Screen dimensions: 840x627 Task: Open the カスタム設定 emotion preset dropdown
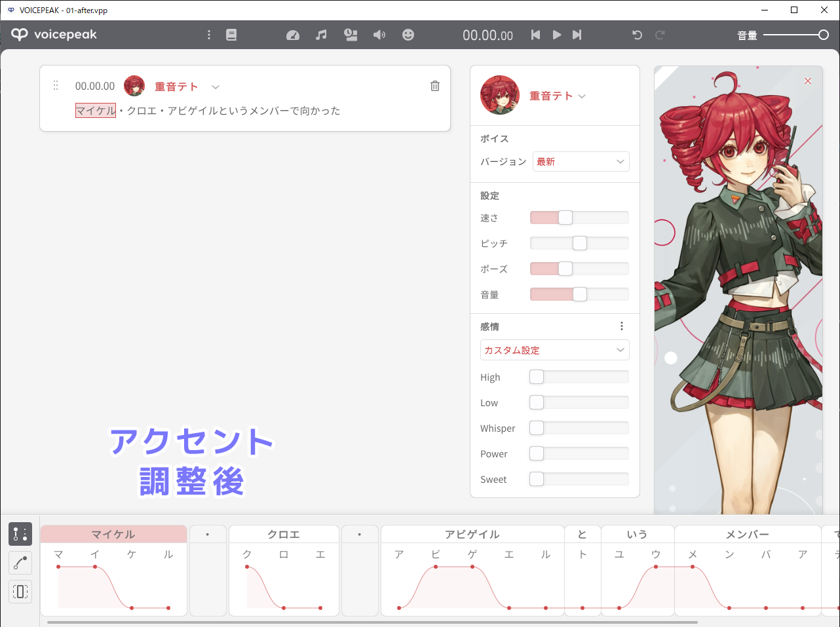[555, 350]
